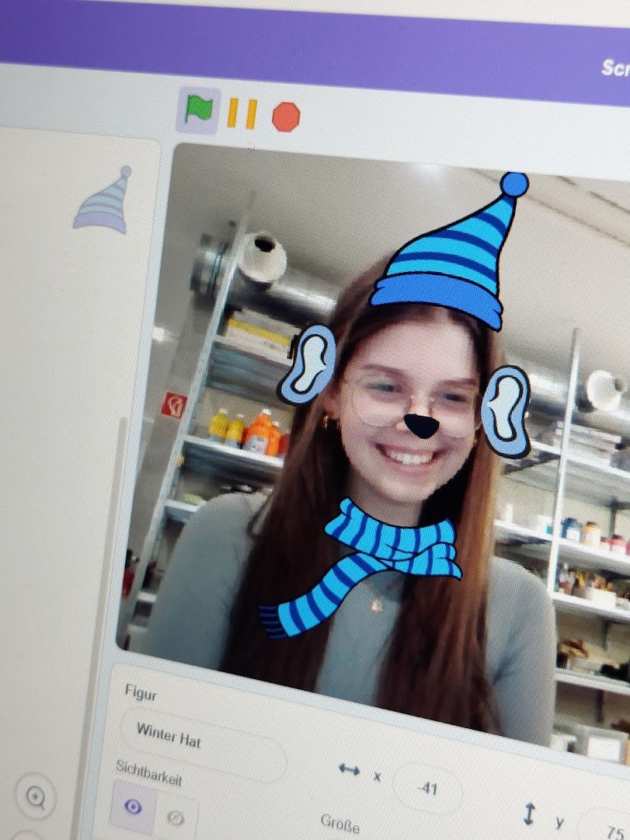Click the zoom-in magnifier icon
Image resolution: width=630 pixels, height=840 pixels.
click(36, 796)
